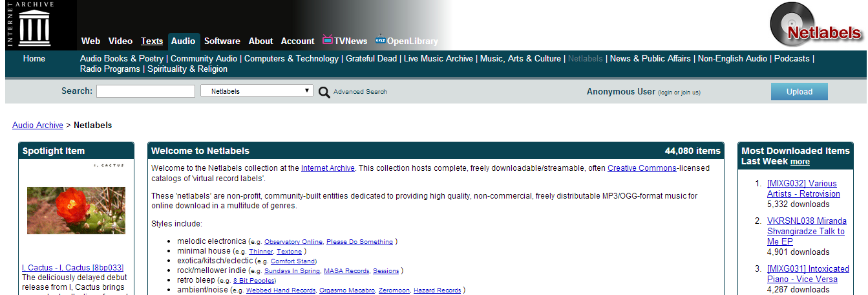Focus the Search text field
The height and width of the screenshot is (295, 868).
(145, 91)
